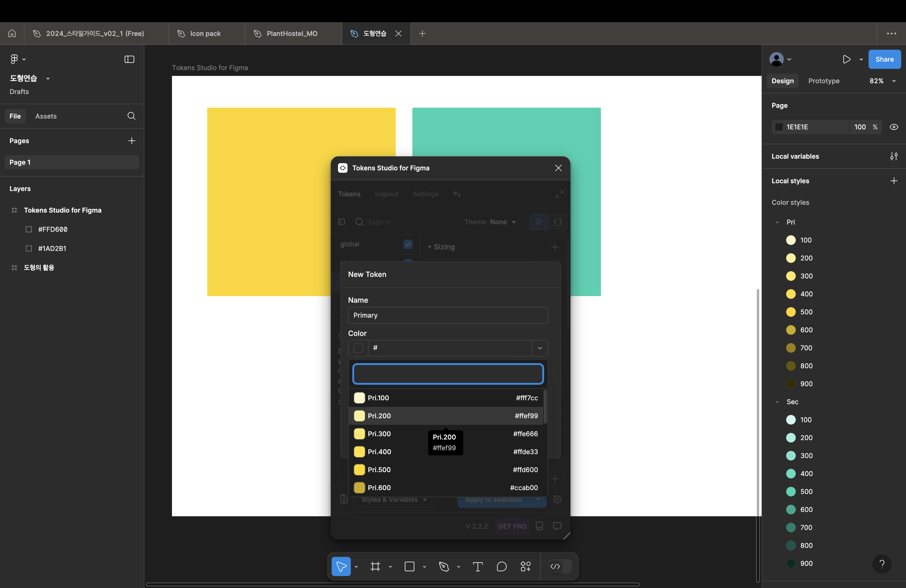Open the Inspect tab in plugin
Image resolution: width=906 pixels, height=588 pixels.
386,194
